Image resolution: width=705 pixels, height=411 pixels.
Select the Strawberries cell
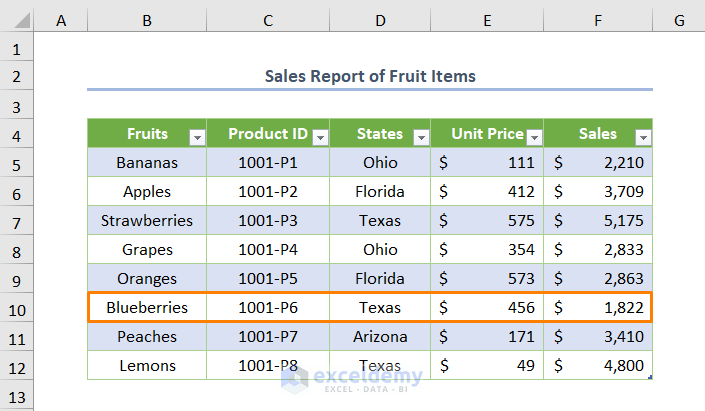click(147, 221)
